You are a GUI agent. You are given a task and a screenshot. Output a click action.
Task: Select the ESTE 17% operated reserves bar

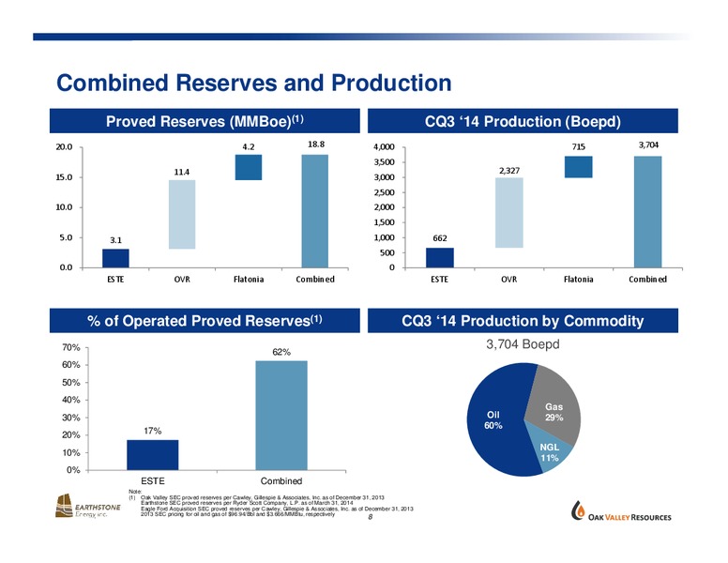pyautogui.click(x=153, y=455)
